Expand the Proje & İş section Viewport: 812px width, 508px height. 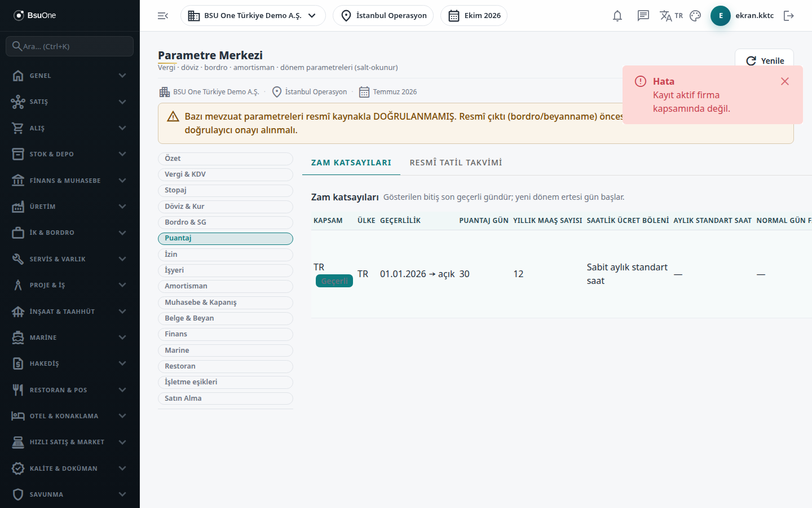[70, 285]
